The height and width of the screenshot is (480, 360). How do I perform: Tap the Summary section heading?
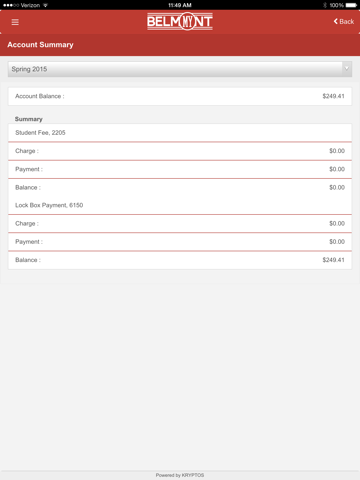pos(29,119)
